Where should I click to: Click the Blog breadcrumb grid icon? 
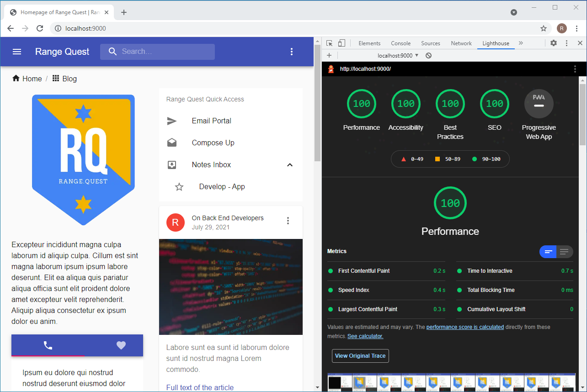point(56,79)
